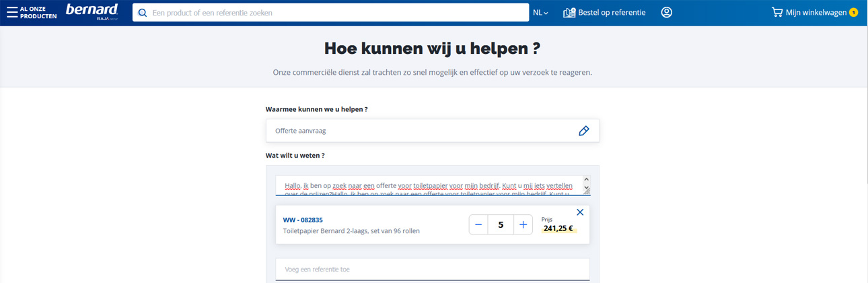Screen dimensions: 868x283
Task: Click the Voeg een referentie toe field
Action: tap(432, 270)
